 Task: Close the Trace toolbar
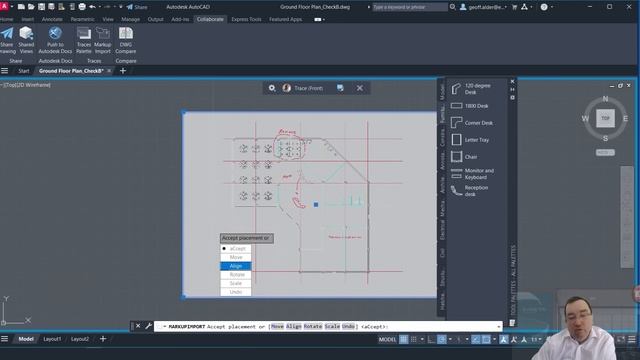pos(360,88)
